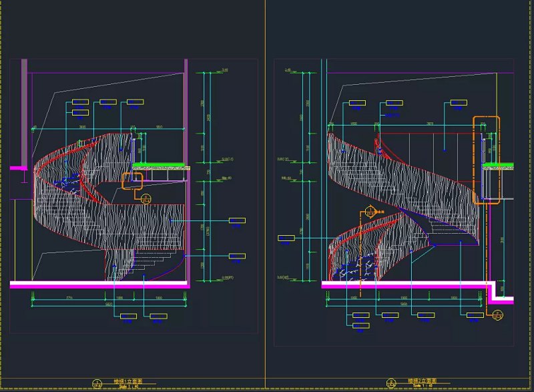The image size is (534, 392).
Task: Click the upper yellow tag right of left staircase
Action: tap(236, 220)
